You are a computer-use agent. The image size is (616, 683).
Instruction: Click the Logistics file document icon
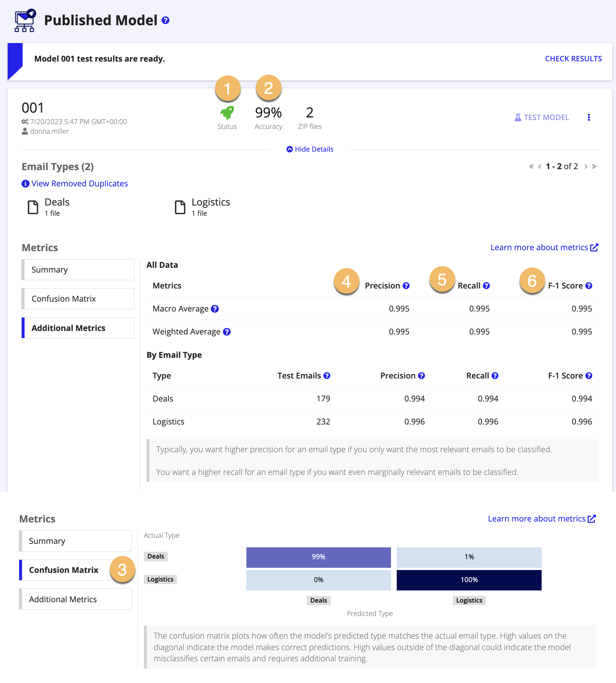pyautogui.click(x=180, y=207)
